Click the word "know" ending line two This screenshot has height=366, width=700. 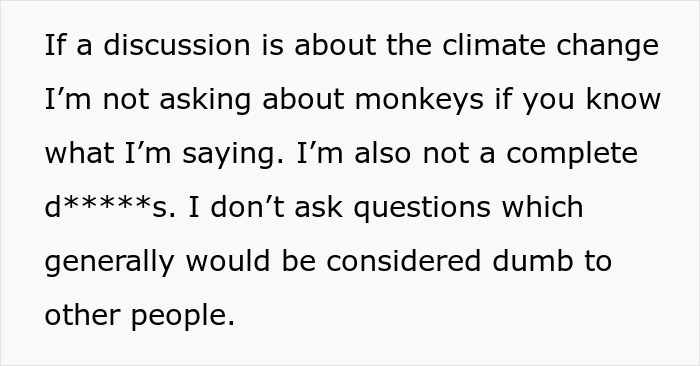pos(623,99)
